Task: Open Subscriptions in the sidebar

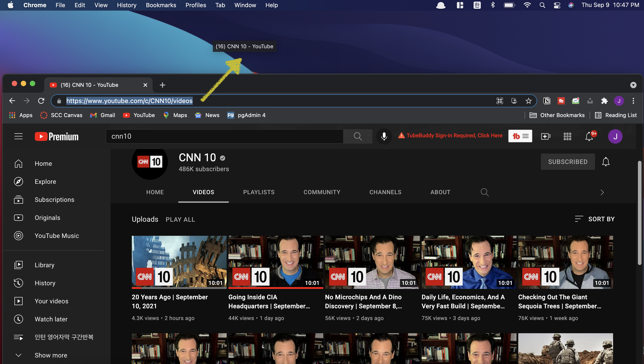Action: (56, 200)
